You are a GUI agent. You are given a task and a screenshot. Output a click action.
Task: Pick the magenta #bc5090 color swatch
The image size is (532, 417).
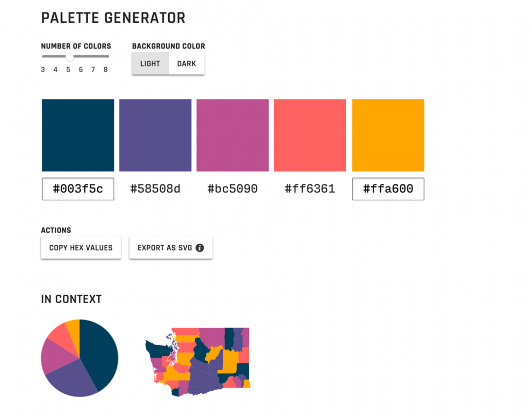click(x=232, y=135)
